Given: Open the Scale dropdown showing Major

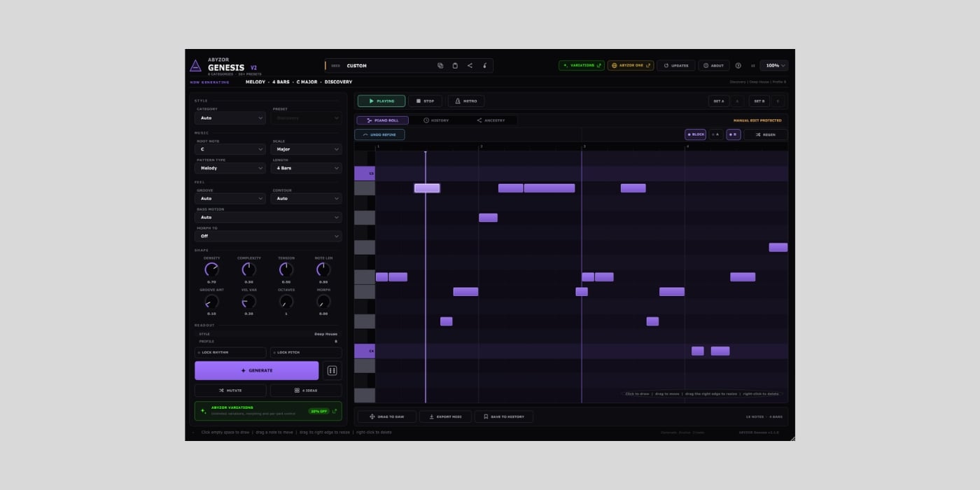Looking at the screenshot, I should point(306,149).
